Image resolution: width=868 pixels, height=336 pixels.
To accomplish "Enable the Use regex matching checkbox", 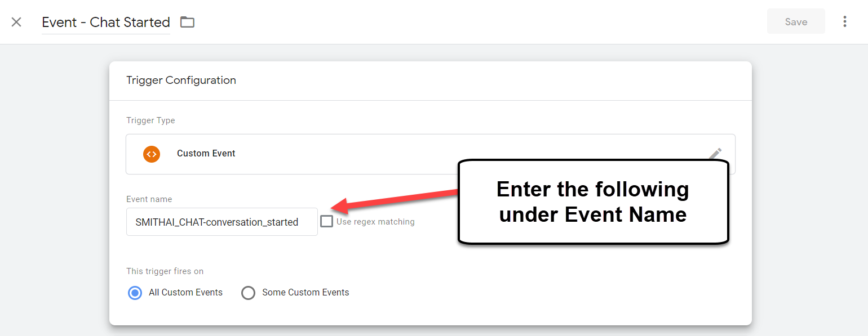I will coord(326,221).
